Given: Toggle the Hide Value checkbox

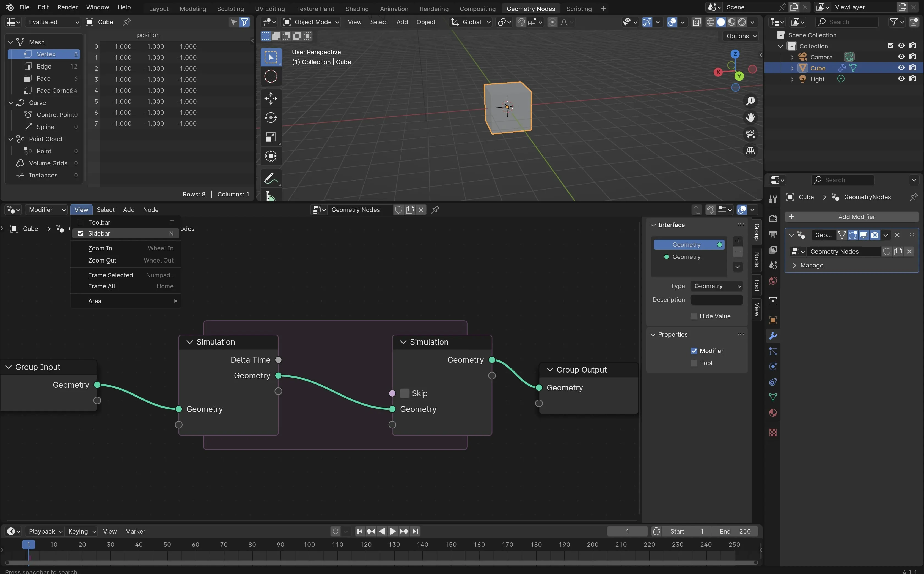Looking at the screenshot, I should tap(694, 316).
